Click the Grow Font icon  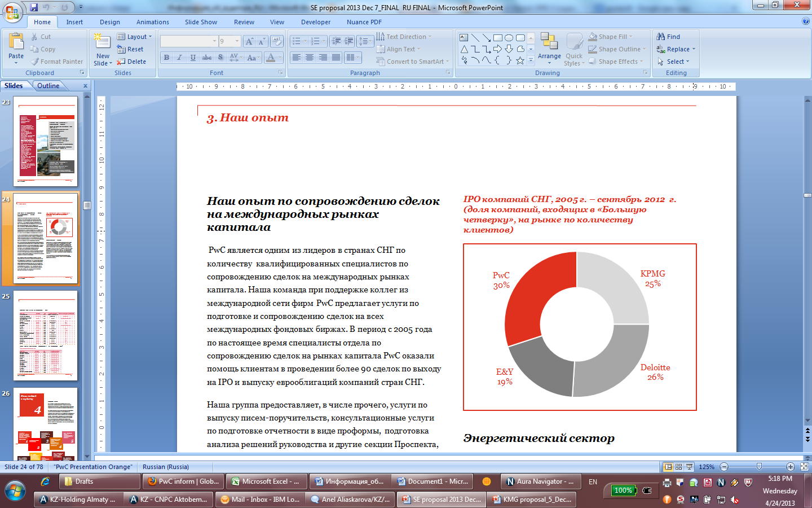pos(249,41)
